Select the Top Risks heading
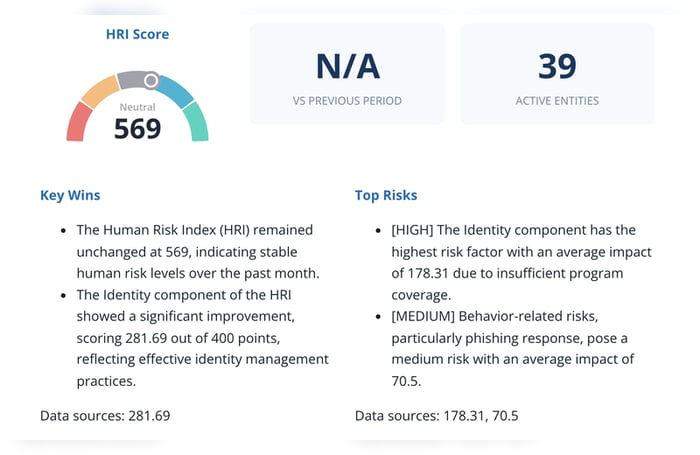Screen dimensions: 700x455 pos(386,195)
